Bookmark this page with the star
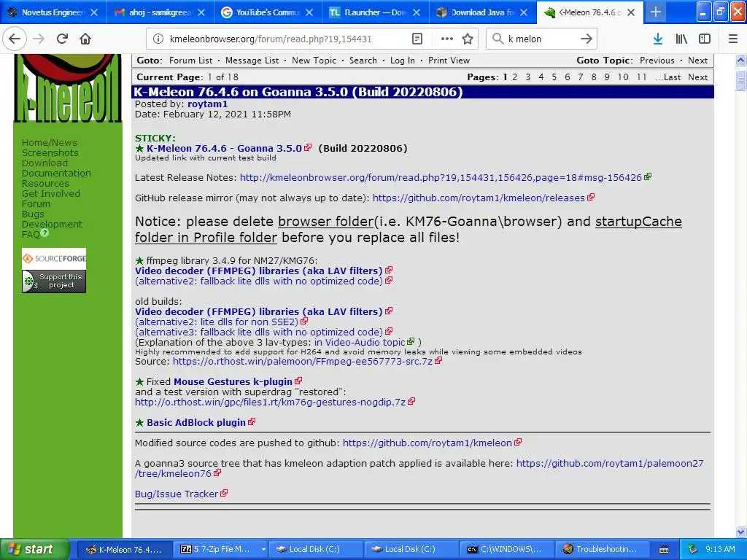 [468, 39]
